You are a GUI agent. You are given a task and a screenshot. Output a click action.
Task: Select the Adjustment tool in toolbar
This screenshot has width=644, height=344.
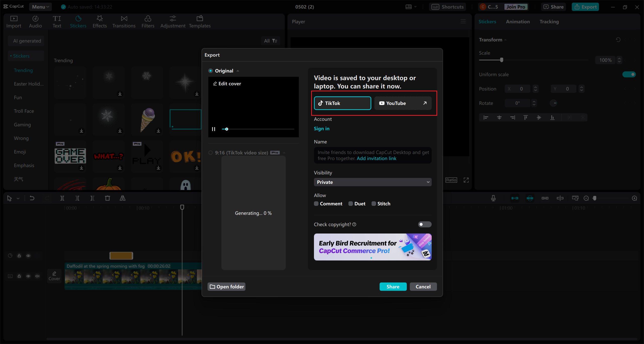coord(173,21)
